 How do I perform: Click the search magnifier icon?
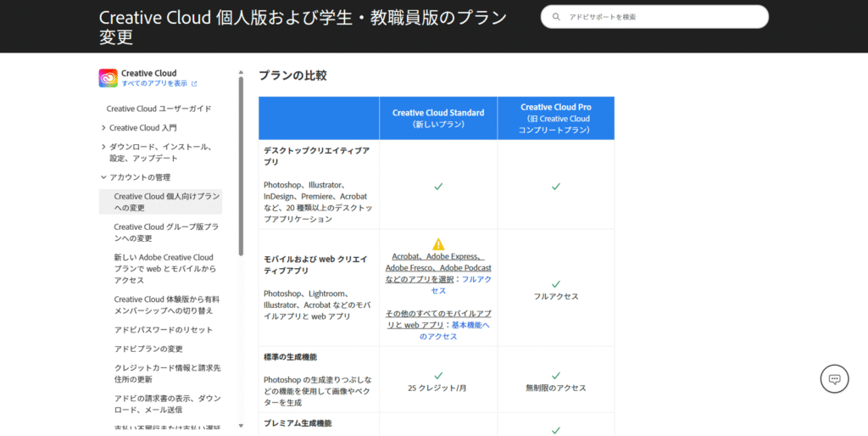click(556, 17)
